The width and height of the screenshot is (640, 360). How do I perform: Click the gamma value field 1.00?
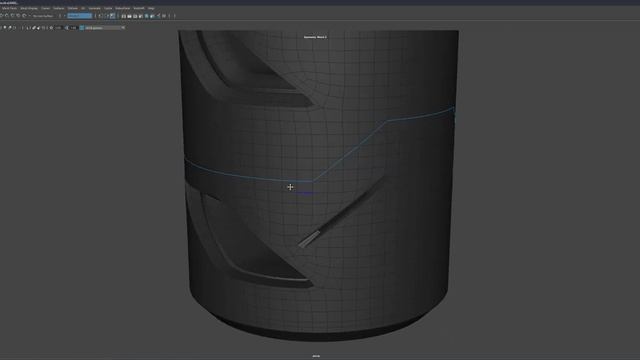(73, 28)
